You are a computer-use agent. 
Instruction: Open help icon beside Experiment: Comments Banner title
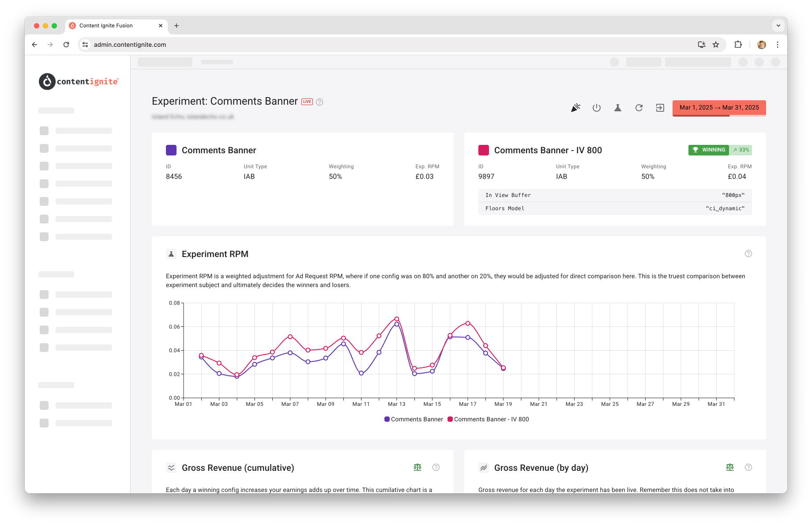[320, 102]
